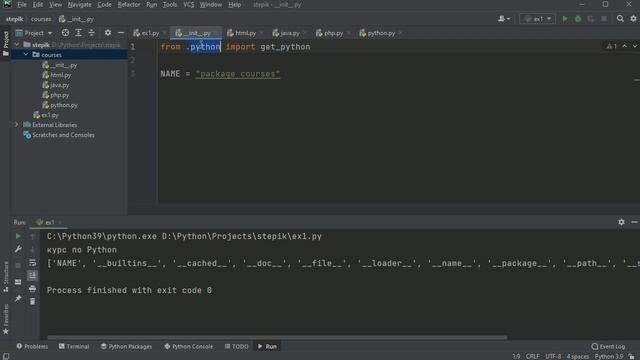640x360 pixels.
Task: Change line separator CRLF in status bar
Action: tap(533, 356)
